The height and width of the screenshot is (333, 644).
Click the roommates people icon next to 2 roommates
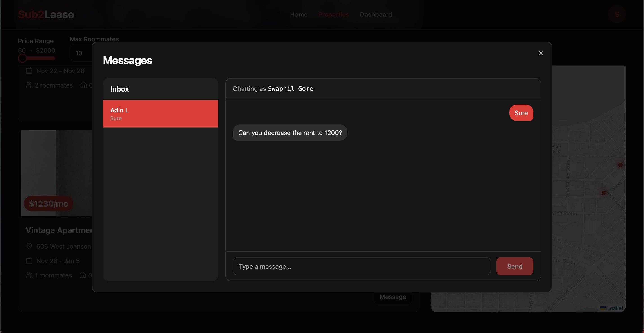29,85
